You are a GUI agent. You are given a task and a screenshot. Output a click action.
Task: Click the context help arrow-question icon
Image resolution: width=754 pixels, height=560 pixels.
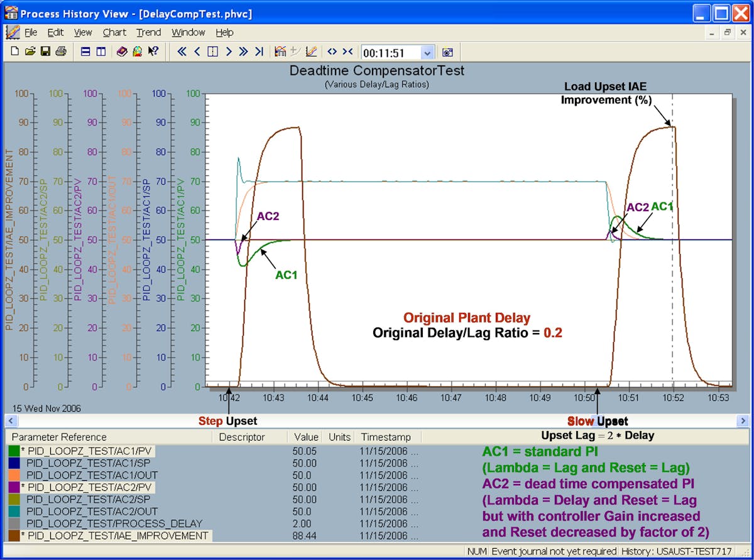[x=153, y=52]
